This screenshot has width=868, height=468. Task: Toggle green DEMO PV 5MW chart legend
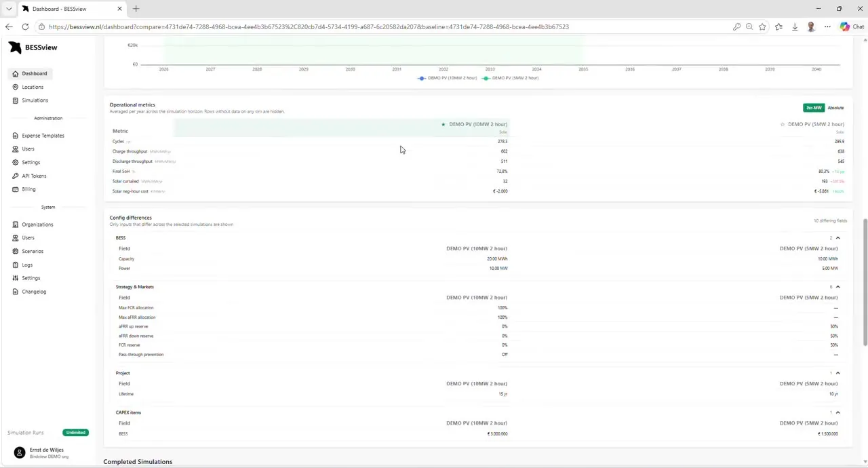click(511, 78)
